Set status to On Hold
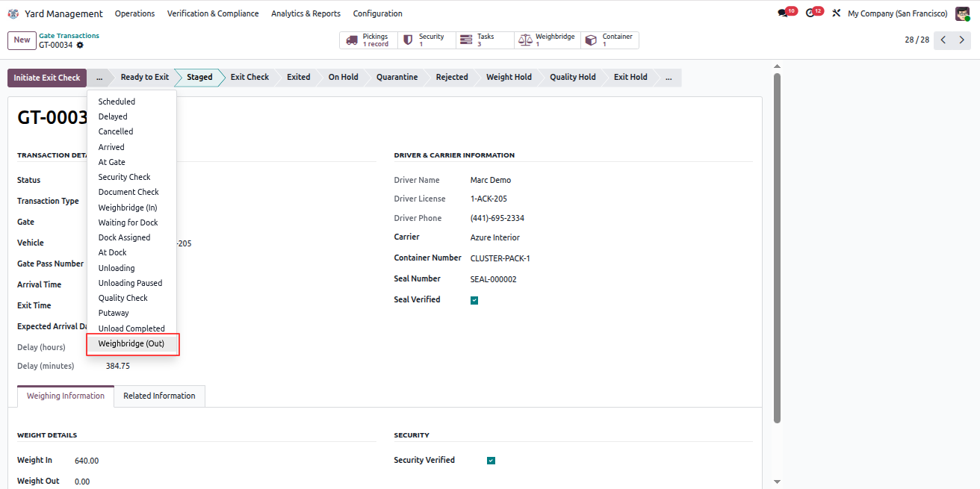 (x=343, y=78)
